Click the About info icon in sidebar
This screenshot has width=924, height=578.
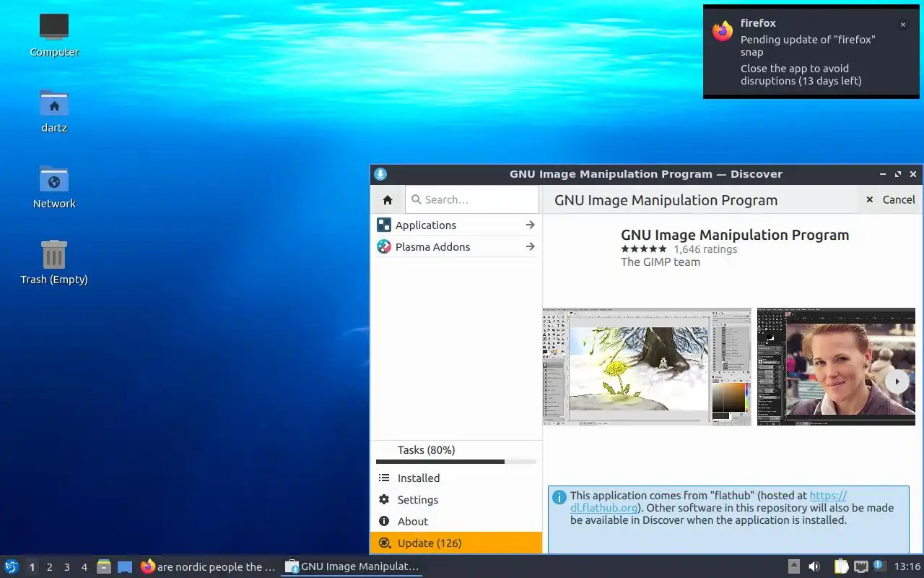point(384,522)
